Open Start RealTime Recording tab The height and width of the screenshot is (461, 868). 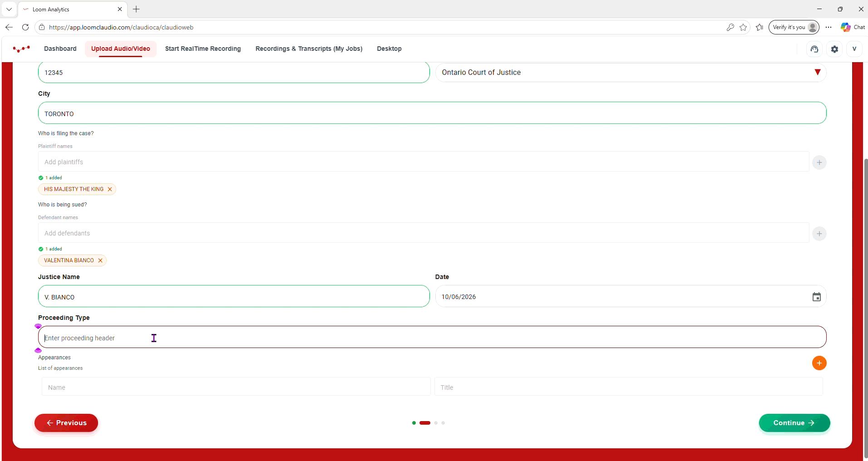coord(203,49)
